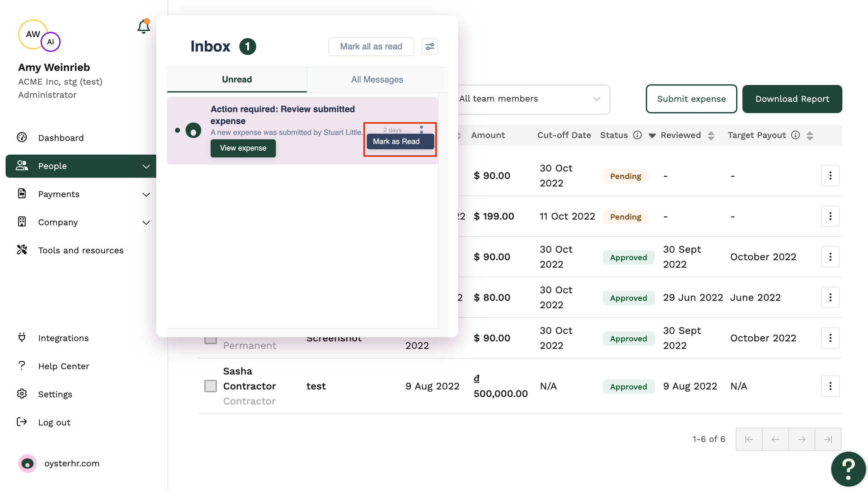The image size is (868, 491).
Task: Open the oysterhr.com link
Action: [72, 463]
